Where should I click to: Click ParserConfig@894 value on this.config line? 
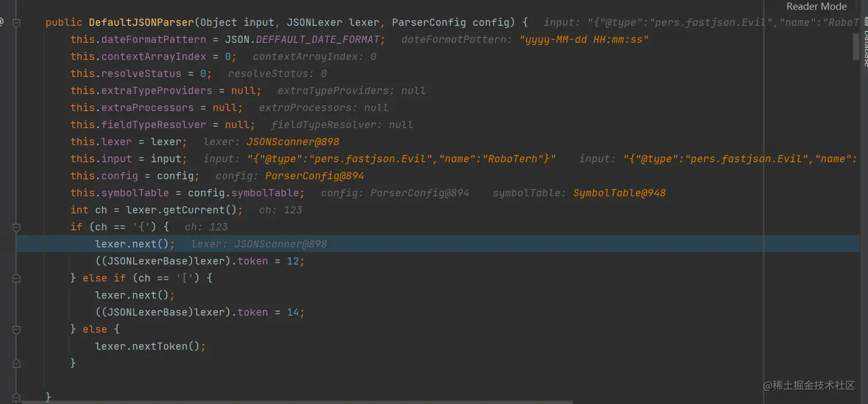pos(315,176)
